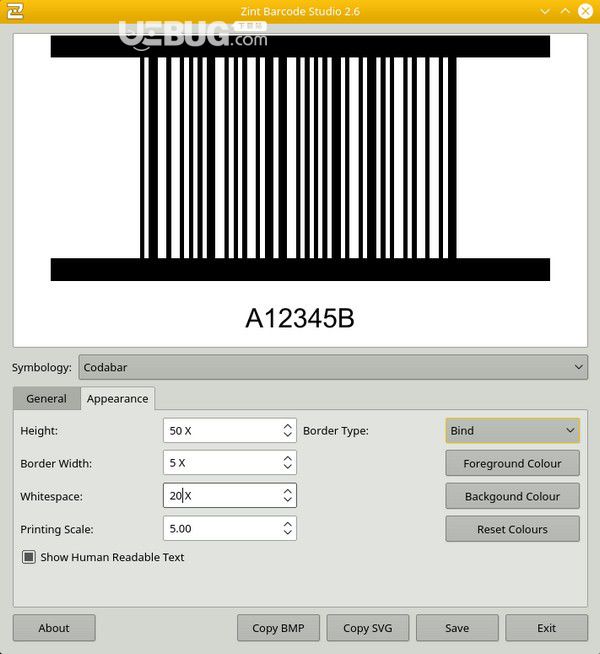Viewport: 600px width, 654px height.
Task: Click the Copy SVG button
Action: pos(368,628)
